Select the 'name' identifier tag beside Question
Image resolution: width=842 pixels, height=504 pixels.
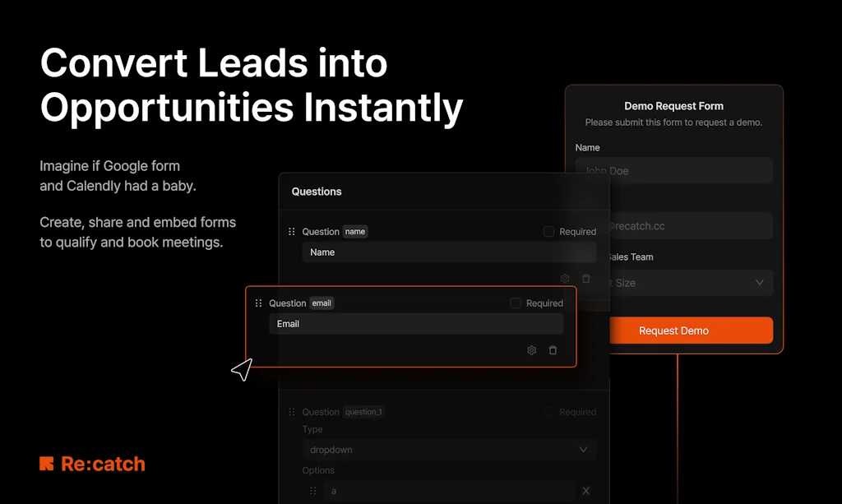355,232
